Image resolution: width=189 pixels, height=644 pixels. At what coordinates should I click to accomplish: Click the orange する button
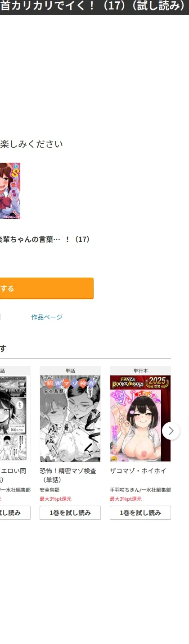(x=47, y=288)
